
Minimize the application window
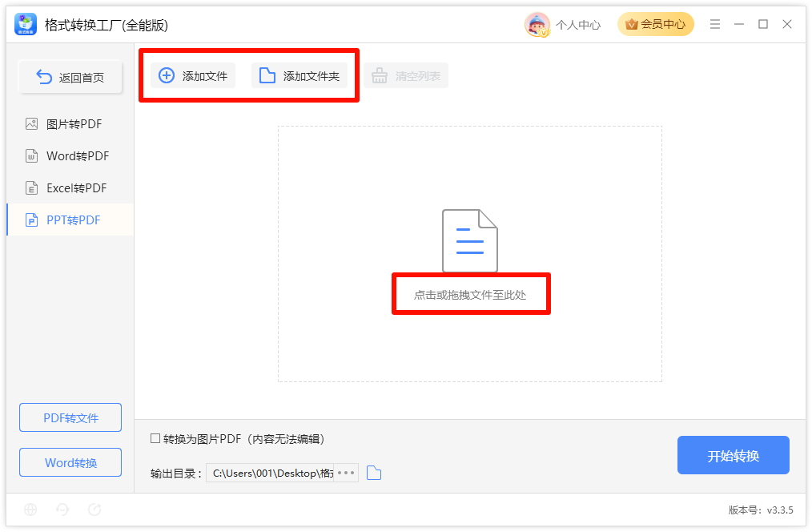(739, 24)
